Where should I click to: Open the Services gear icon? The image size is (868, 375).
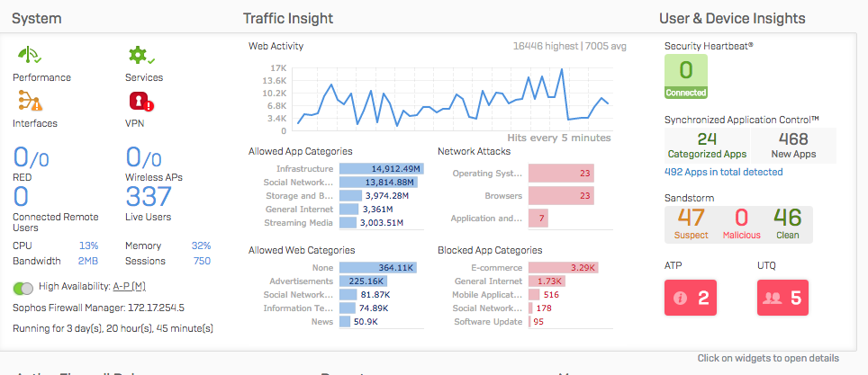tap(141, 55)
